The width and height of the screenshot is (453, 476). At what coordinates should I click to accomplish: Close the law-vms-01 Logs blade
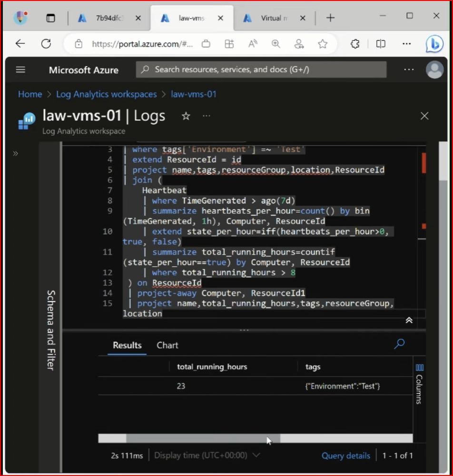[x=424, y=116]
